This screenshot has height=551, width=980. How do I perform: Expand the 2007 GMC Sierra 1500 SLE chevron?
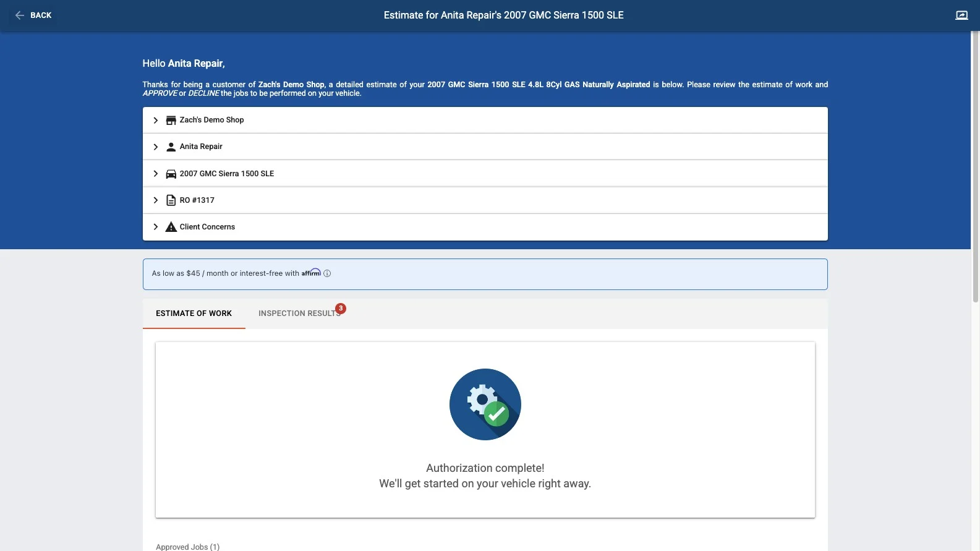156,174
